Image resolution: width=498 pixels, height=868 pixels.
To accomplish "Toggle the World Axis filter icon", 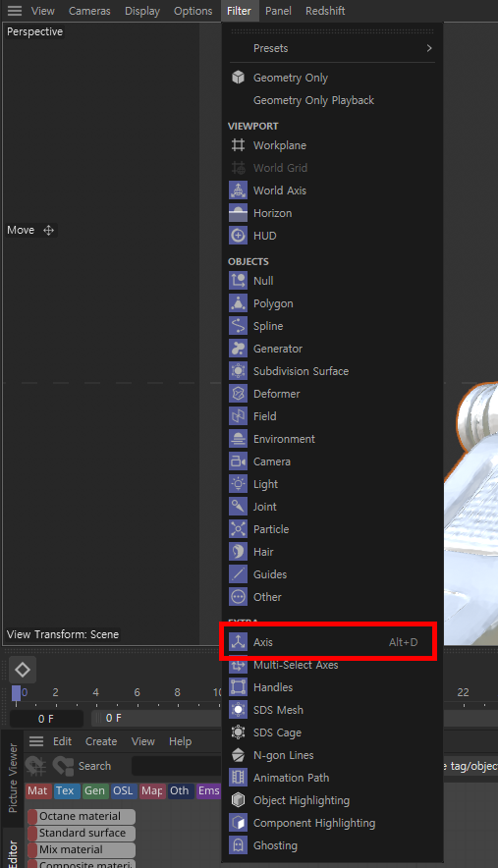I will pos(239,190).
